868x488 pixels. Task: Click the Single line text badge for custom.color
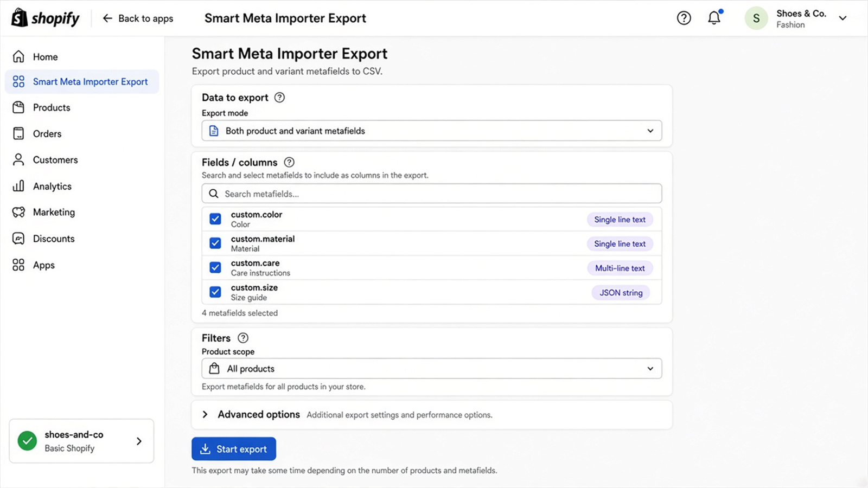[x=620, y=220]
